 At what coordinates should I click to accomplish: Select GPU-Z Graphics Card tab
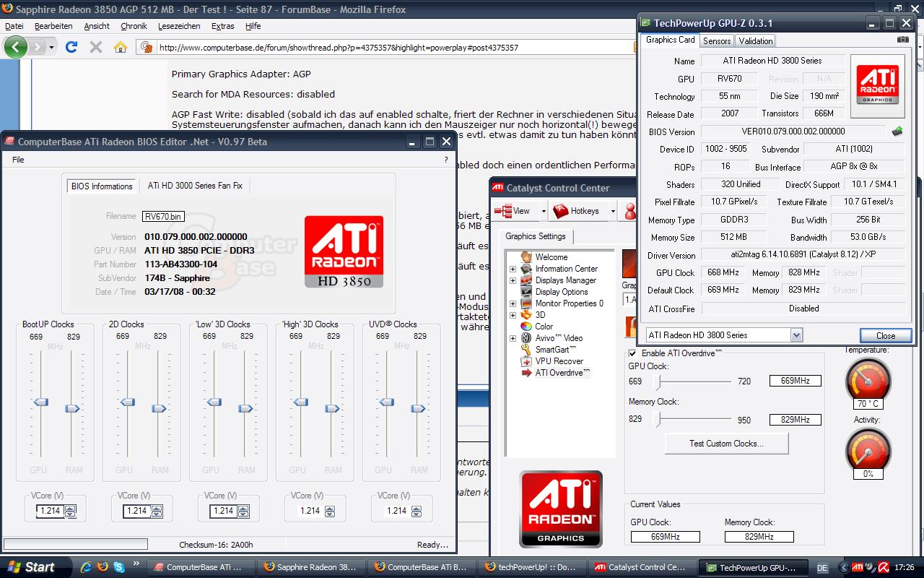tap(670, 40)
